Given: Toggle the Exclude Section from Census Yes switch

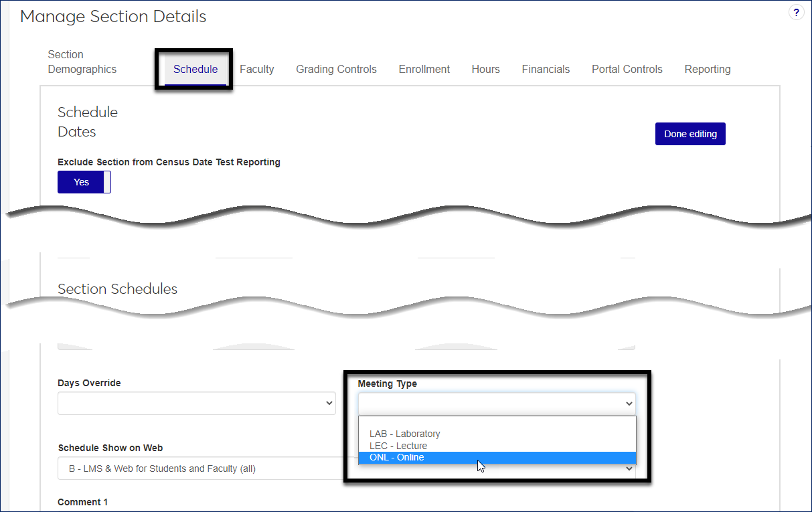Looking at the screenshot, I should tap(84, 182).
